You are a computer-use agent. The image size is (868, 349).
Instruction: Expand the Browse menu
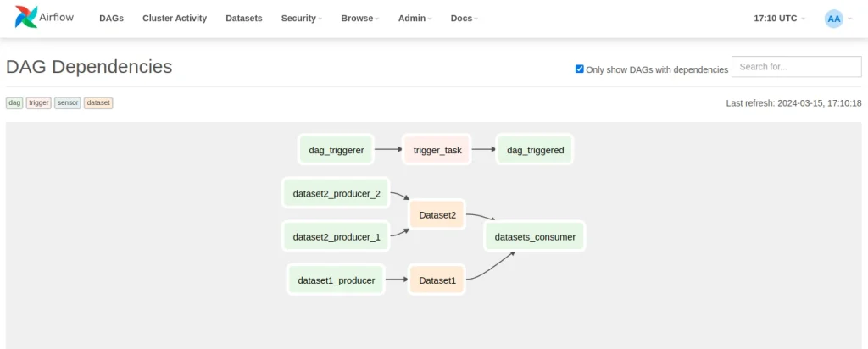point(359,19)
